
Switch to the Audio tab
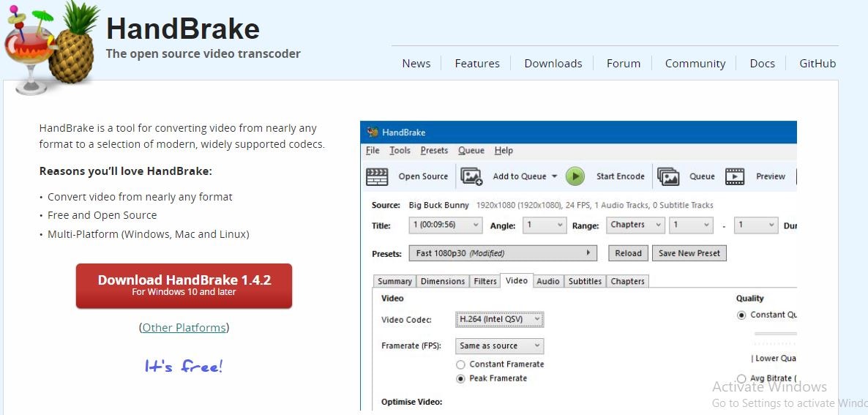coord(548,281)
